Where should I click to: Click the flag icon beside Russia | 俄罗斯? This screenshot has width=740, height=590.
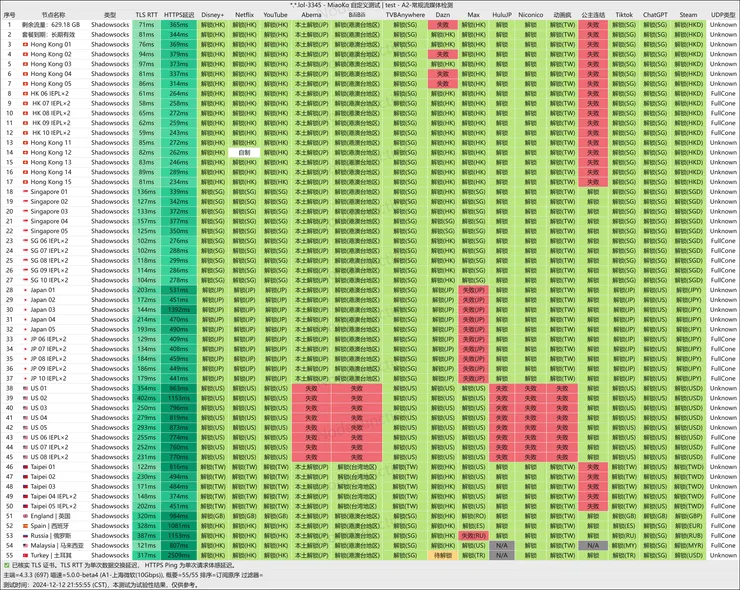point(25,536)
